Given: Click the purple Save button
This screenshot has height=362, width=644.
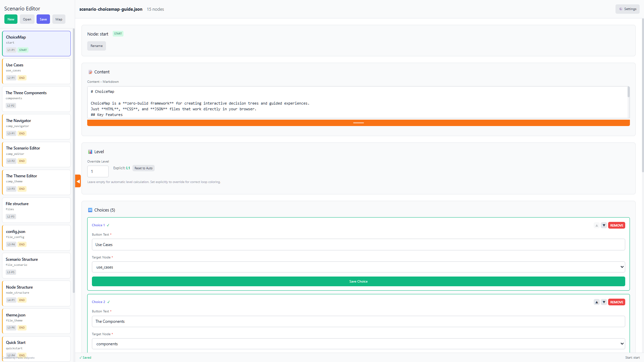Looking at the screenshot, I should pyautogui.click(x=43, y=19).
